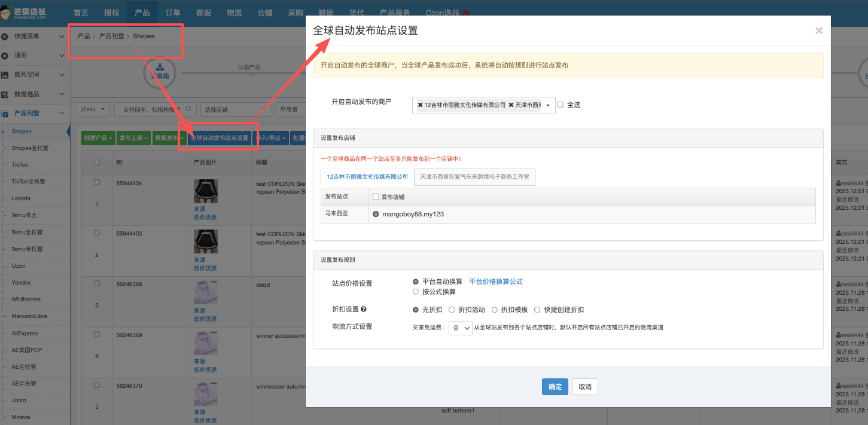Check the 全选 merchants checkbox

(561, 105)
